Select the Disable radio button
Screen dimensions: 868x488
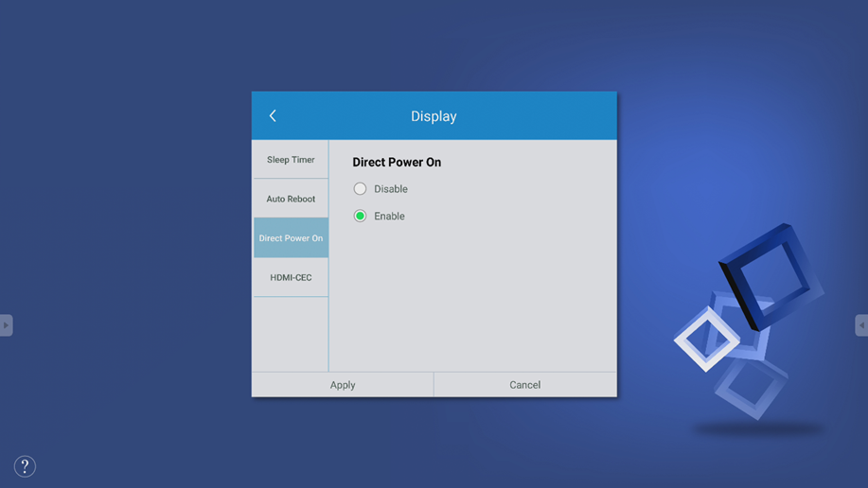[x=360, y=188]
